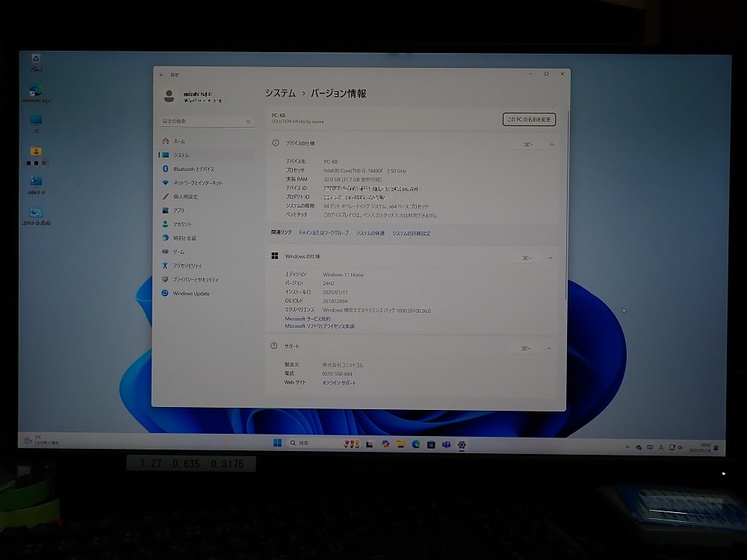Open ネットワークとインターネット settings

point(207,183)
